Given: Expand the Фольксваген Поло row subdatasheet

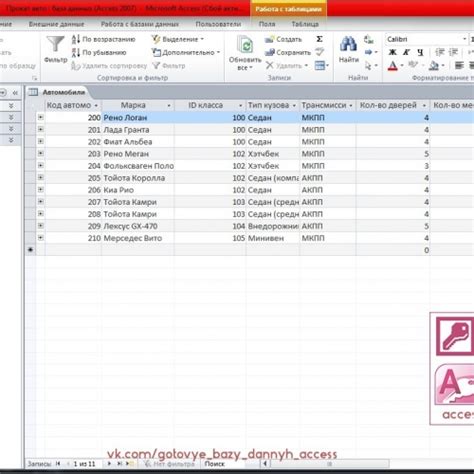Looking at the screenshot, I should click(41, 165).
